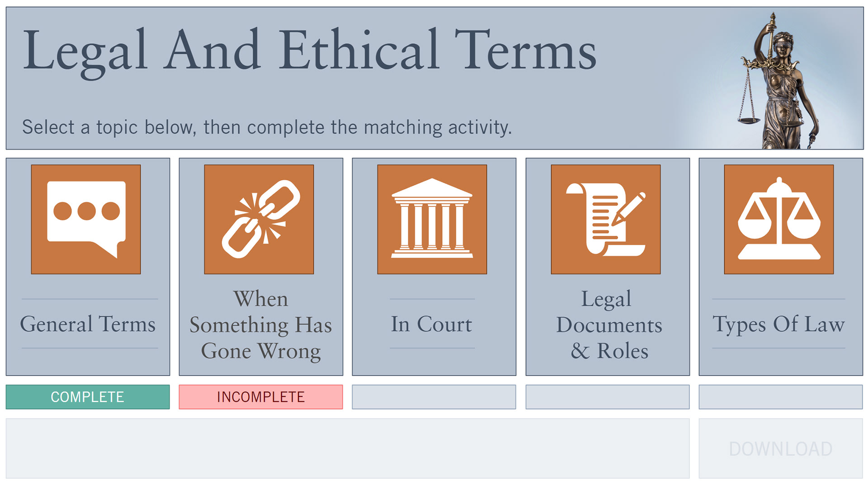This screenshot has width=868, height=486.
Task: Click the large empty panel beside DOWNLOAD
Action: pos(347,449)
